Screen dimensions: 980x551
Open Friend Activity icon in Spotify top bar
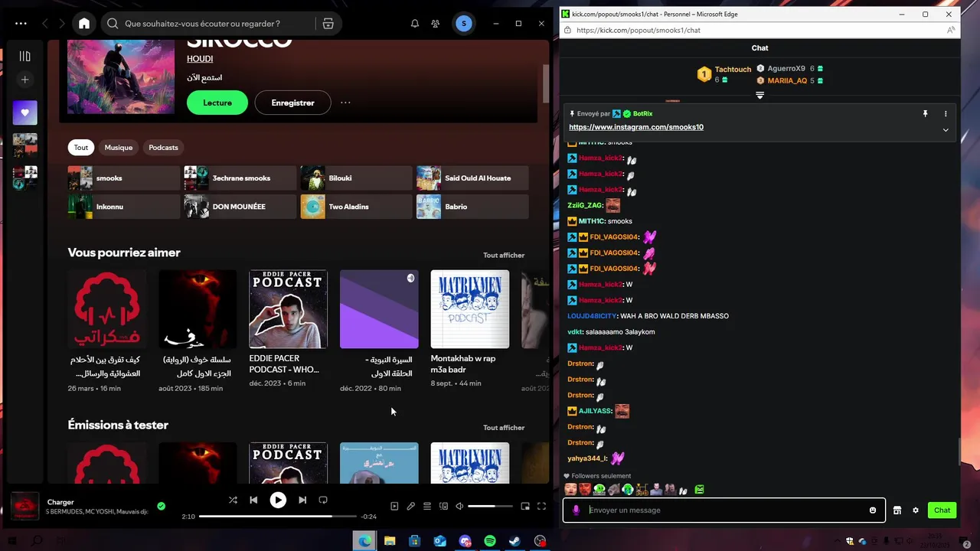click(x=436, y=24)
